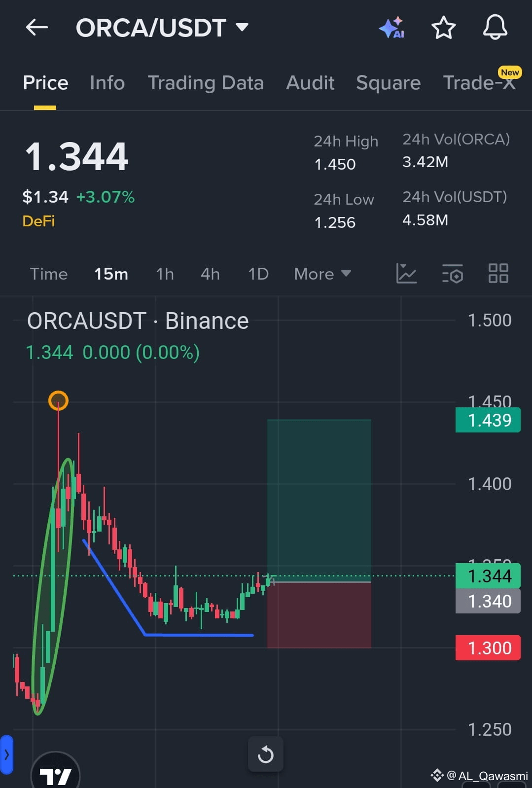Select the 1.344 current price axis label
The width and height of the screenshot is (532, 788).
coord(488,575)
